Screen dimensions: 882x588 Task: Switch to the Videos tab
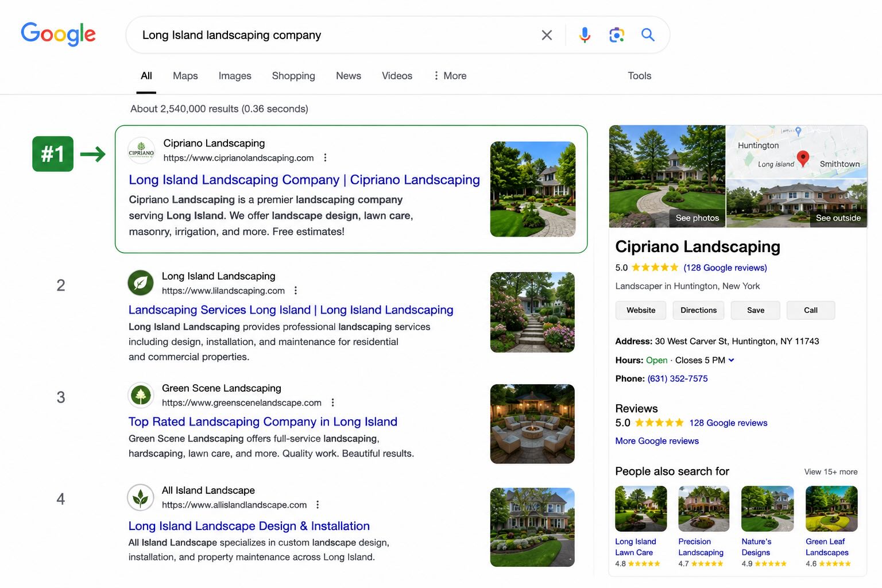point(397,76)
